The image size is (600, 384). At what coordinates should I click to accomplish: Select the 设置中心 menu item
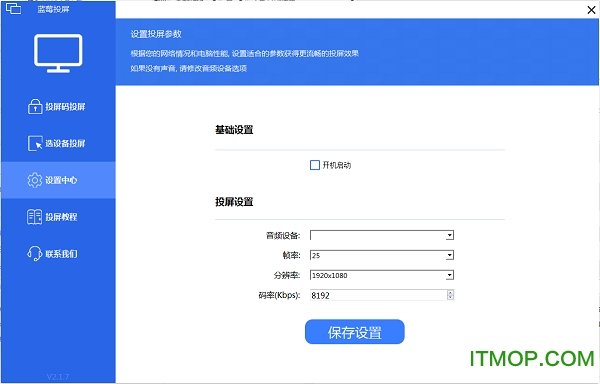click(58, 180)
